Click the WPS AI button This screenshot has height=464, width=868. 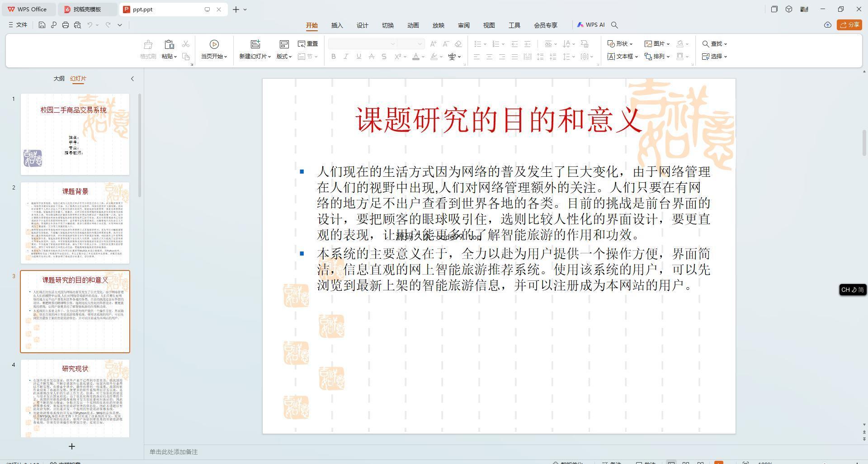pyautogui.click(x=591, y=25)
